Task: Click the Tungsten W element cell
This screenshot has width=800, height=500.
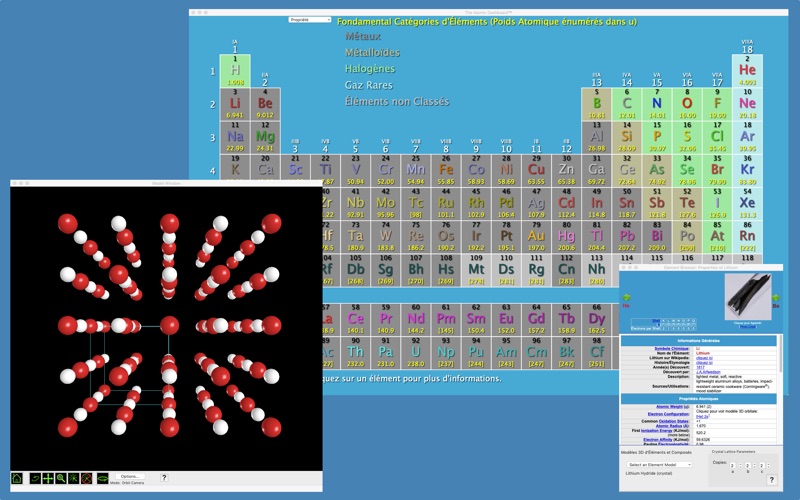Action: coord(386,237)
